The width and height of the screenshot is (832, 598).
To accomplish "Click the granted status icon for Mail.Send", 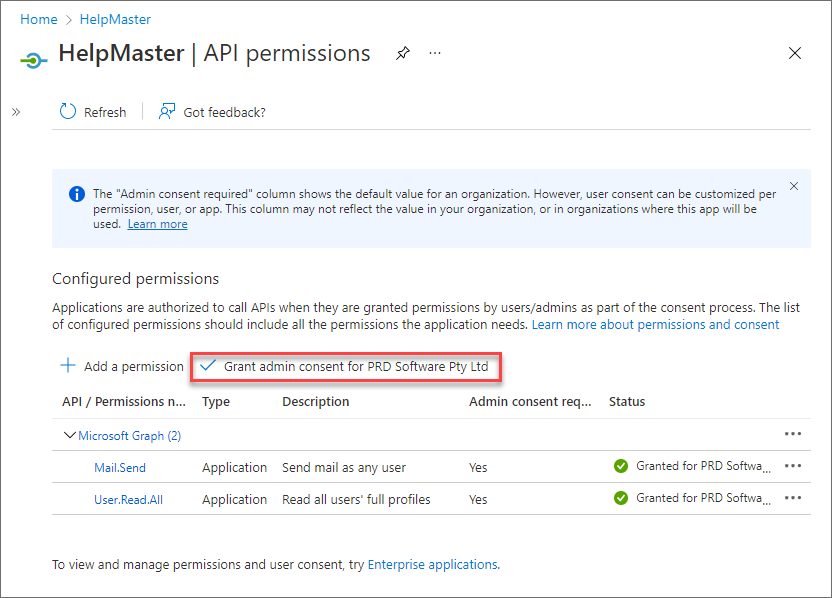I will coord(621,466).
